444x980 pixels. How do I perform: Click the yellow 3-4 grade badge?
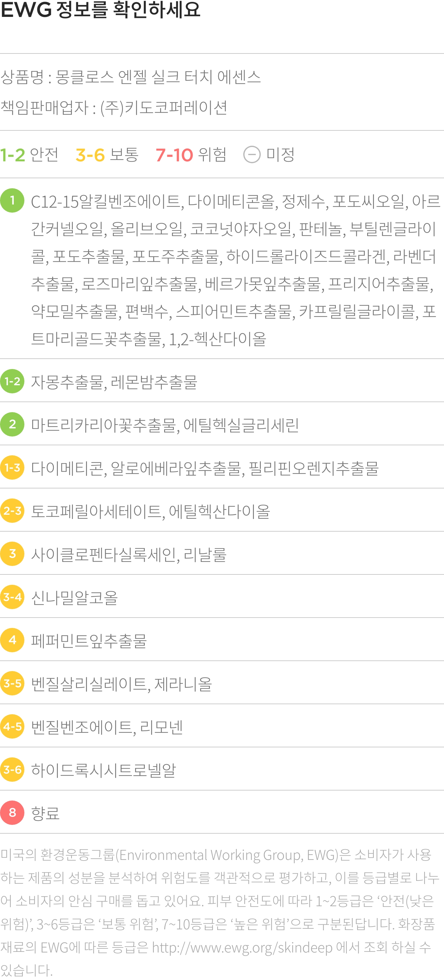[x=12, y=597]
